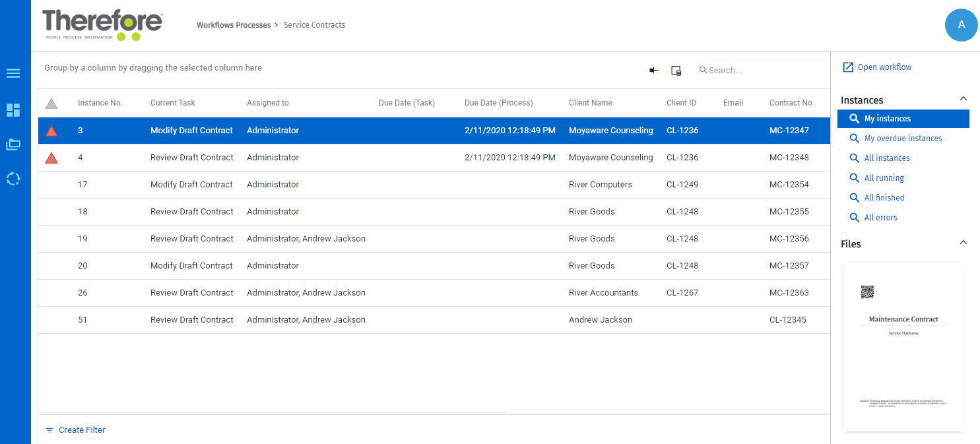
Task: Open the workflow circular arrows icon
Action: tap(13, 179)
